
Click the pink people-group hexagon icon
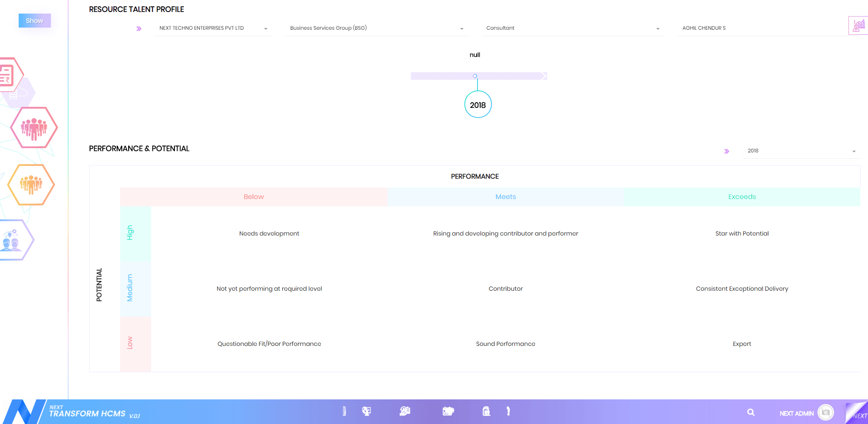coord(34,128)
